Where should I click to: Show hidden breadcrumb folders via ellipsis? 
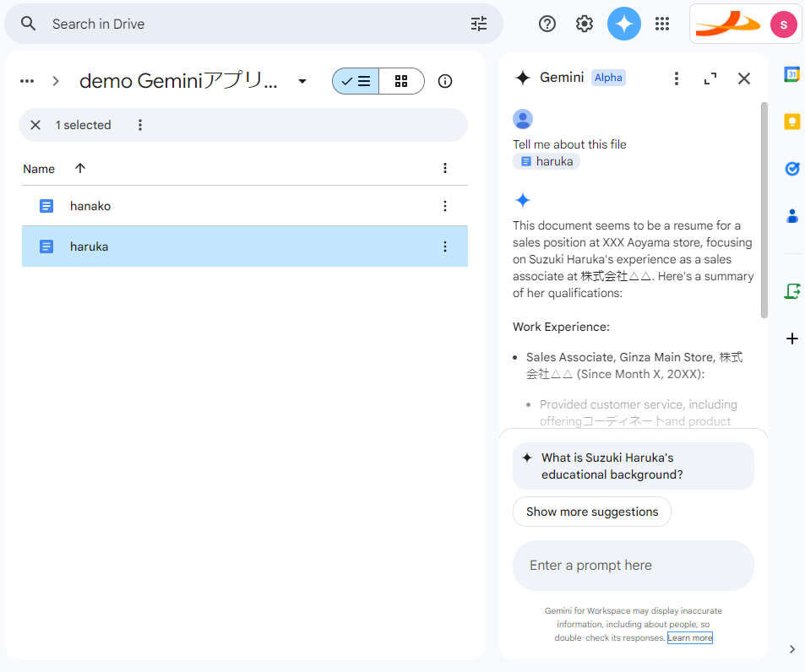(27, 81)
